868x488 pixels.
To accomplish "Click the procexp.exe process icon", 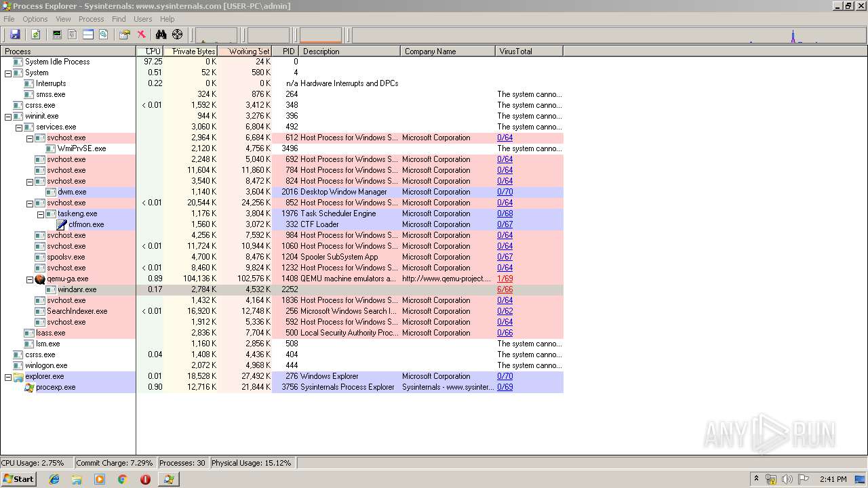I will pyautogui.click(x=29, y=387).
